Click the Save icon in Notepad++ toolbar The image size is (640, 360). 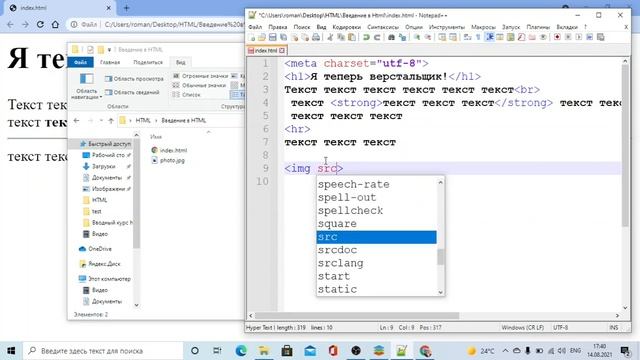pos(273,37)
